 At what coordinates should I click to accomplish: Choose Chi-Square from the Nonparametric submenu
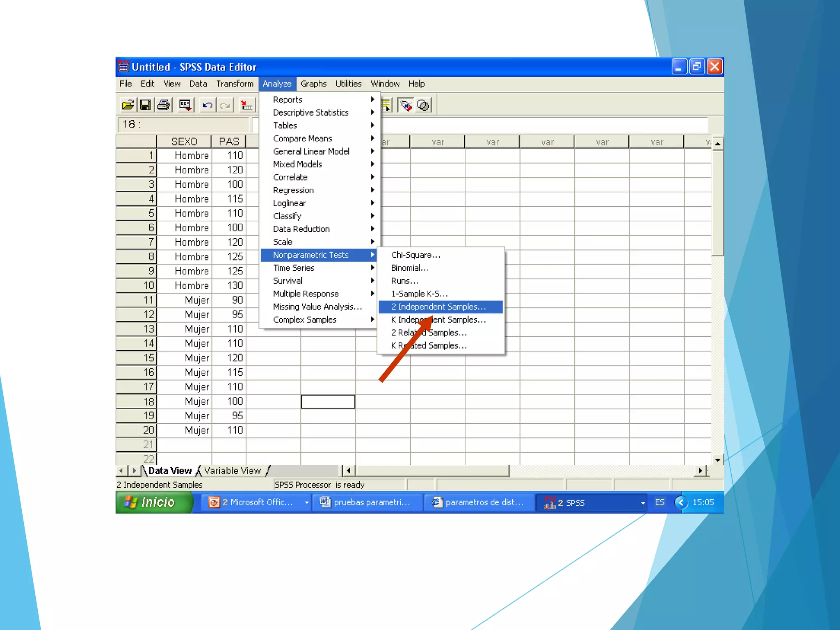click(415, 255)
